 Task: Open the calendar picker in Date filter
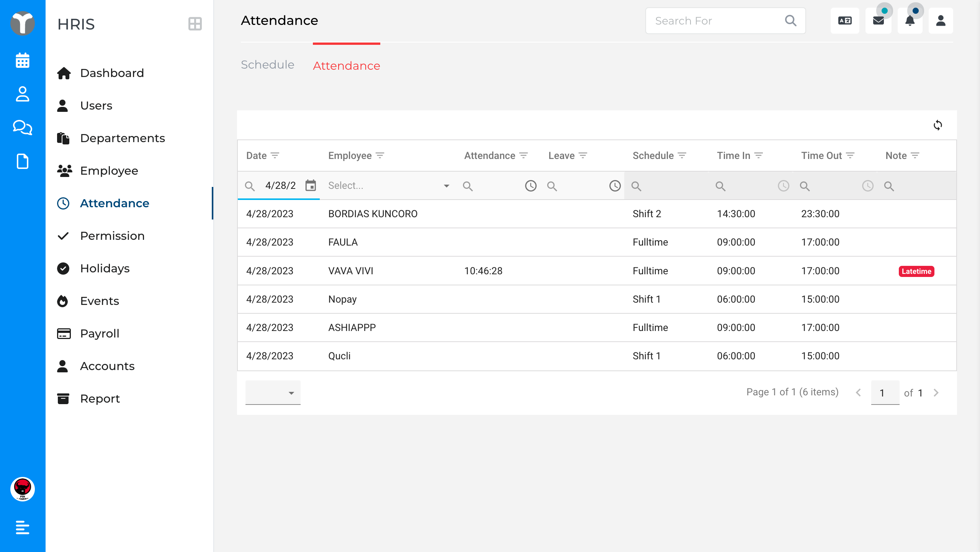coord(311,186)
